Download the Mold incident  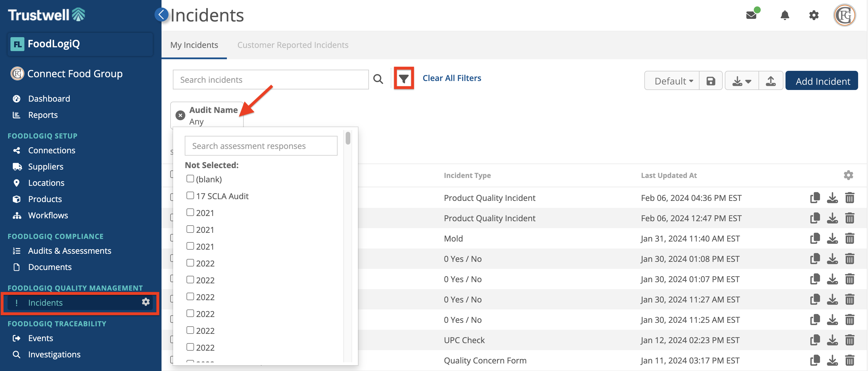coord(832,238)
